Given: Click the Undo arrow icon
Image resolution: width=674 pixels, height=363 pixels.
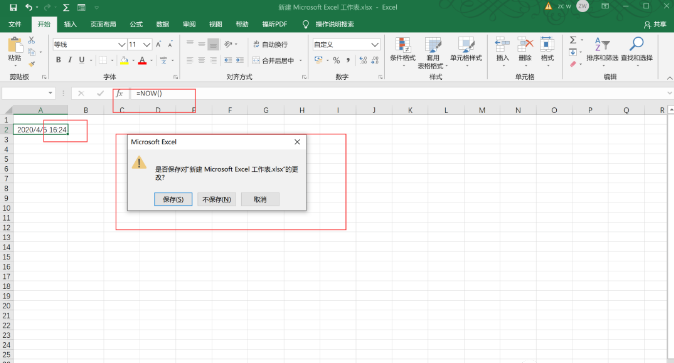Looking at the screenshot, I should 29,7.
